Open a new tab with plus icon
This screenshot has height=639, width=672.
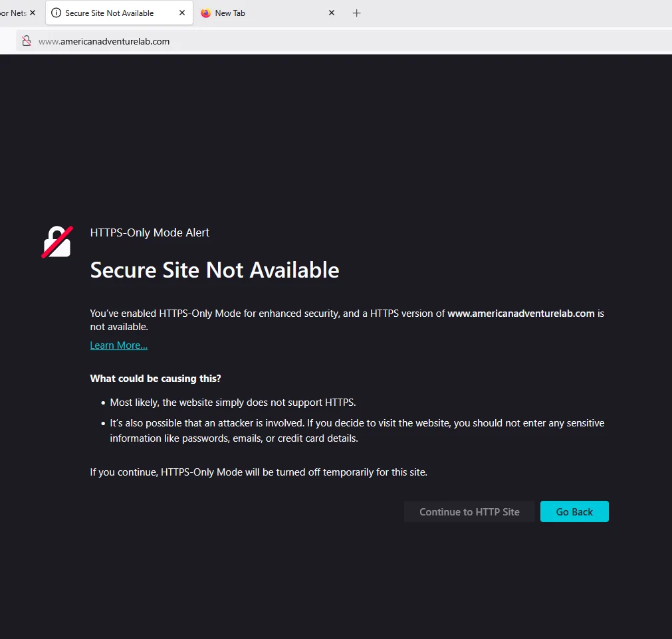click(356, 13)
